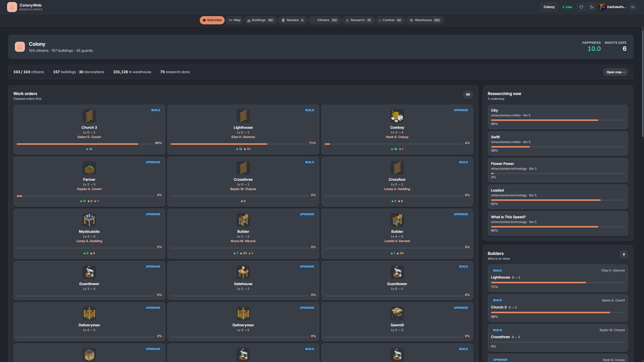This screenshot has height=362, width=644.
Task: Click Lorelei V. Garrard's Builder hut icon
Action: click(x=397, y=220)
